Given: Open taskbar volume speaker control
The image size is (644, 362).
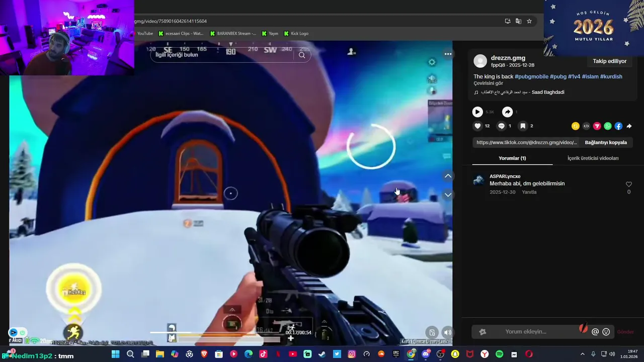Looking at the screenshot, I should point(612,354).
